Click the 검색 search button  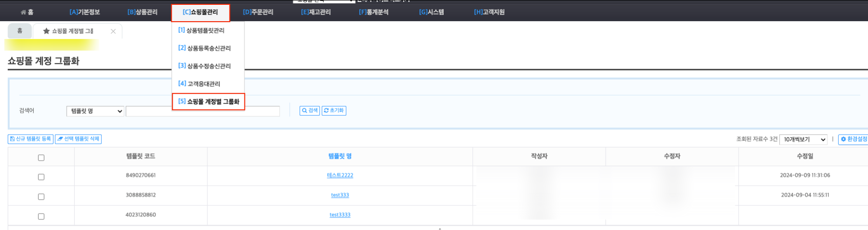click(x=310, y=110)
